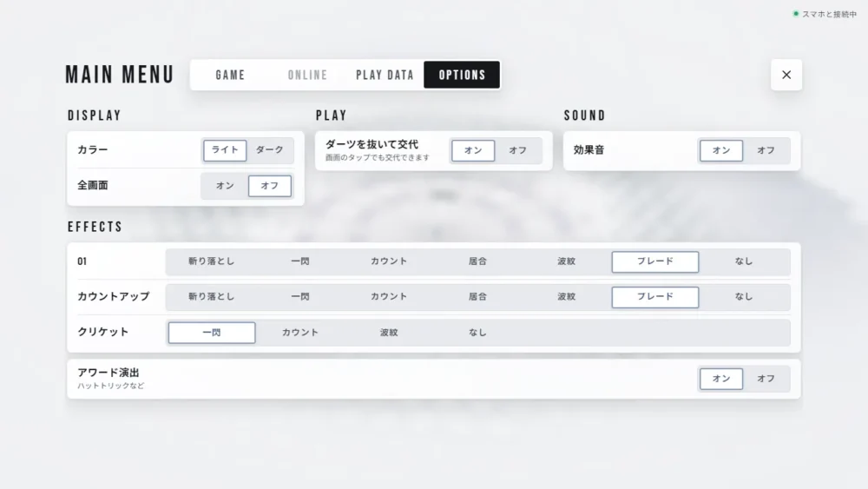Image resolution: width=868 pixels, height=489 pixels.
Task: Enable ダーツを抜いて交代 with オン
Action: (473, 150)
